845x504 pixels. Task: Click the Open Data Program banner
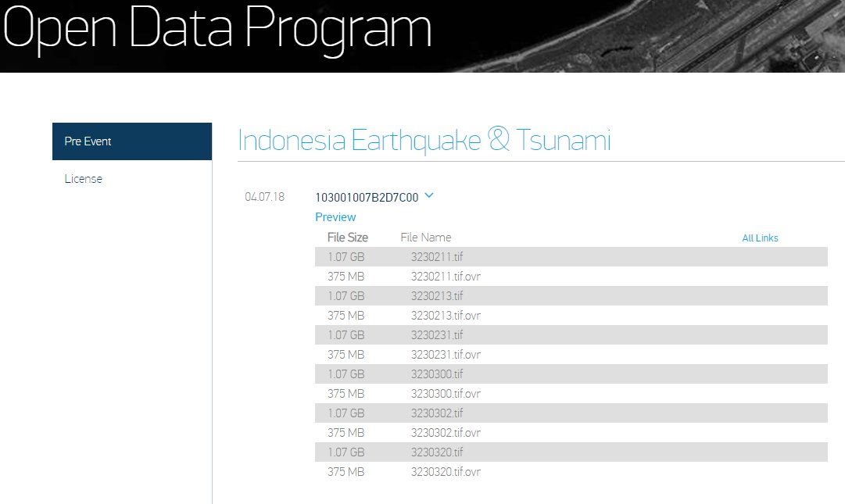pos(217,30)
